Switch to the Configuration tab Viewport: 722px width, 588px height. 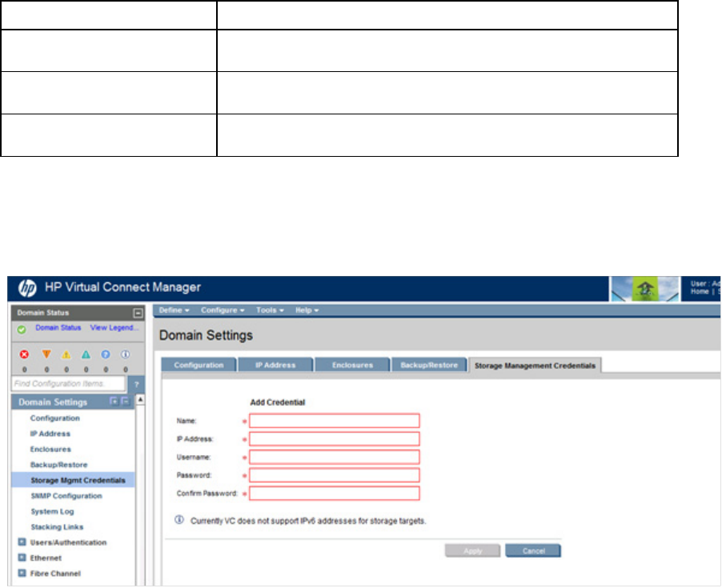199,365
